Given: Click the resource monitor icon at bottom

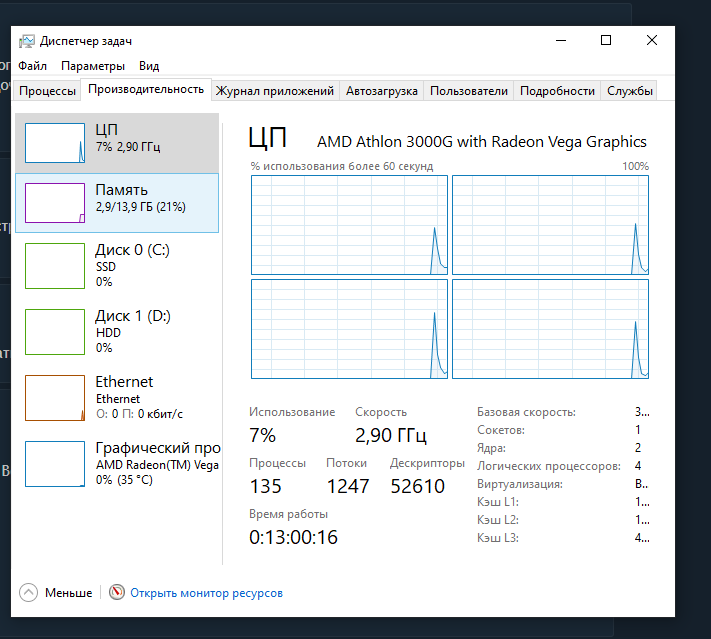Looking at the screenshot, I should [117, 592].
